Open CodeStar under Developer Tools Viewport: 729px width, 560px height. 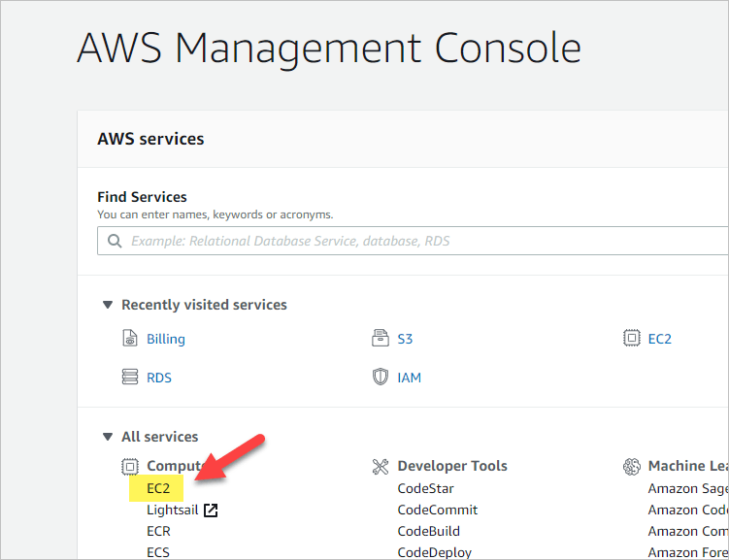[425, 488]
